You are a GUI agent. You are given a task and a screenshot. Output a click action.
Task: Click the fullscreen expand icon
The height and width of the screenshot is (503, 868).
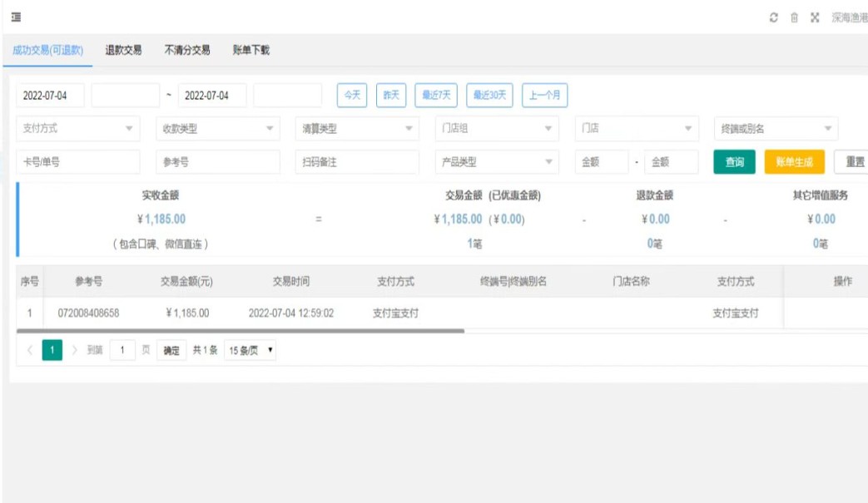pyautogui.click(x=815, y=17)
